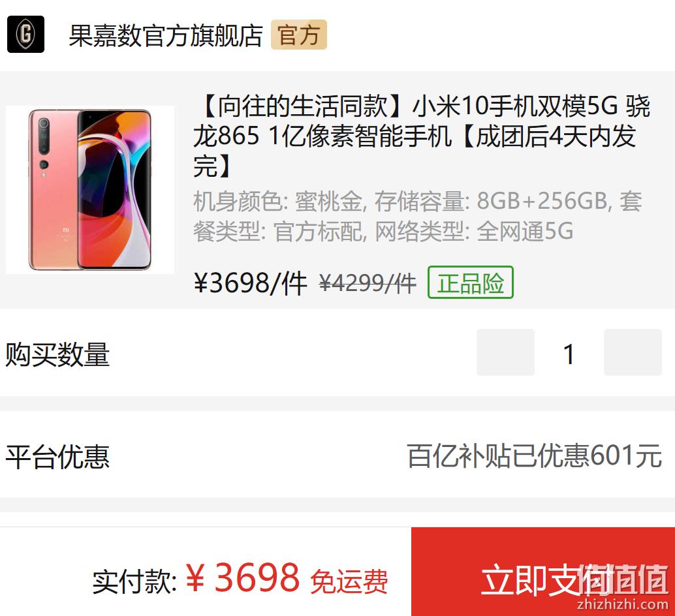
Task: View 百亿补贴已优惠601元 discount details
Action: point(534,456)
